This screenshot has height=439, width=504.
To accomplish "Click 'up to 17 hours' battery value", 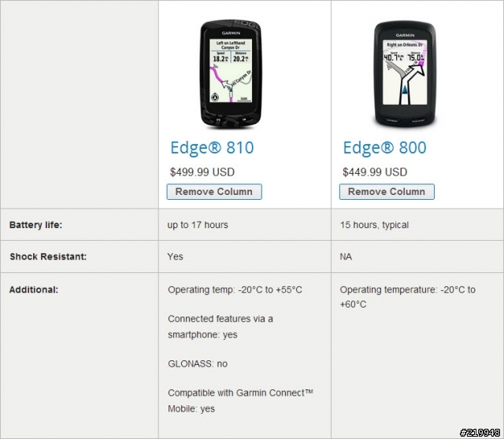I will [198, 225].
